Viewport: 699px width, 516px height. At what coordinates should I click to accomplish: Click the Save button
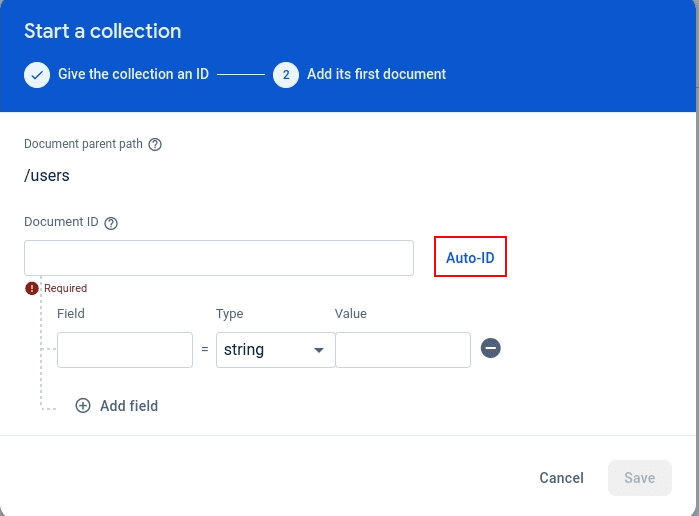click(639, 478)
